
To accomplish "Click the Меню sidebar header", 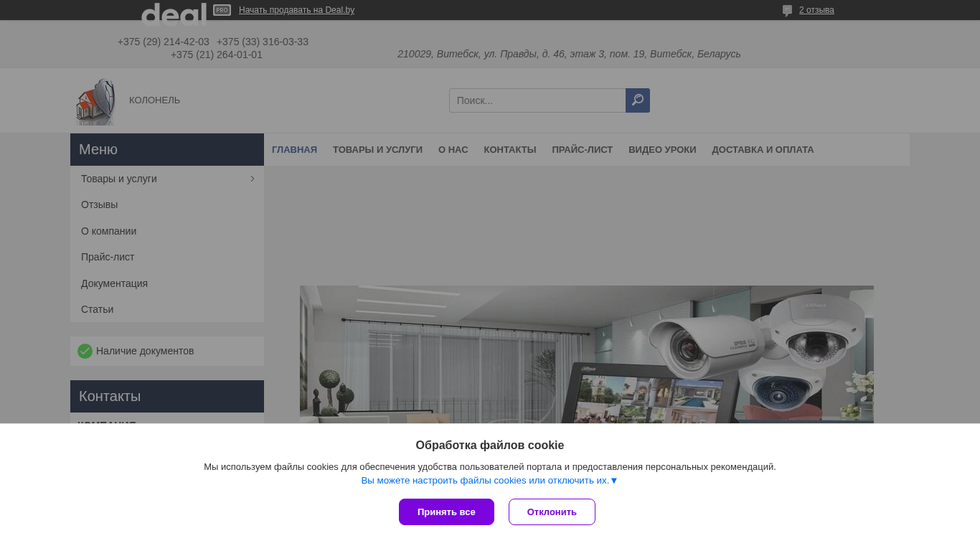I will pos(167,149).
